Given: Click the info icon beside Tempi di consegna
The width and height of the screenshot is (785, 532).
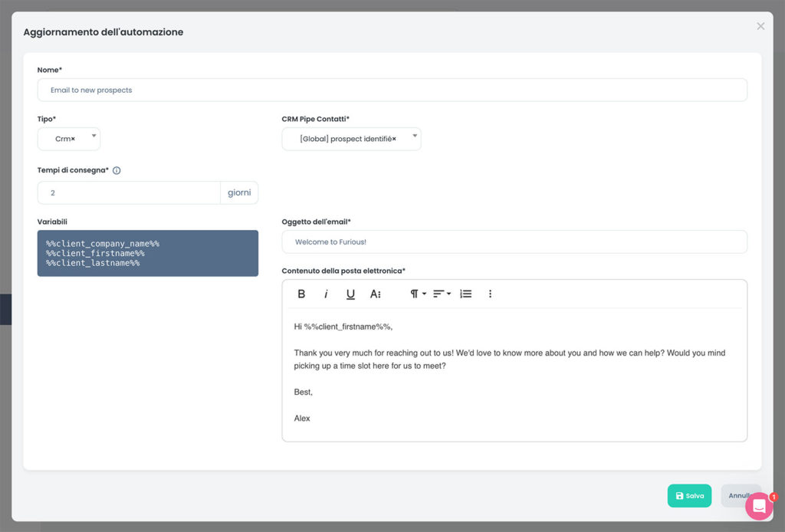Looking at the screenshot, I should click(x=117, y=170).
